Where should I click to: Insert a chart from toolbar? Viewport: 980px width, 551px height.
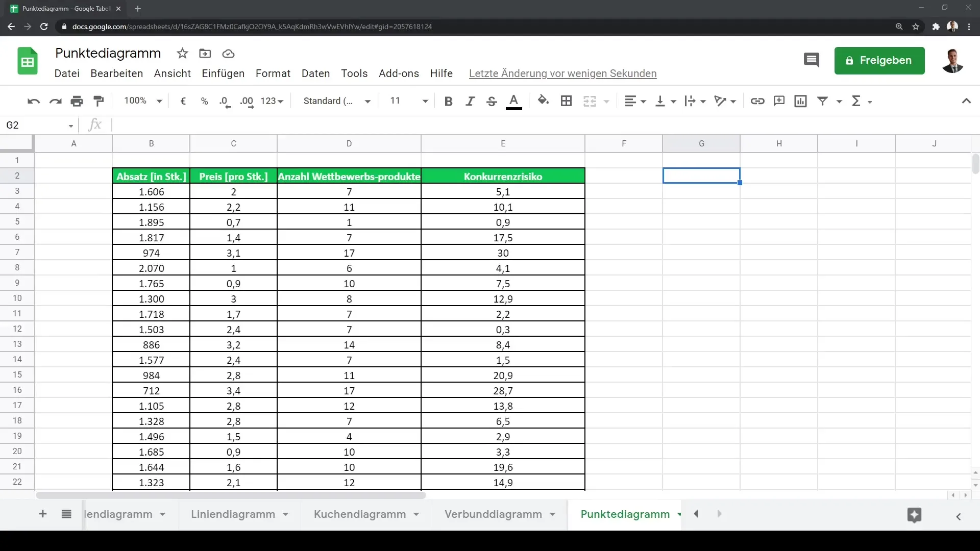click(800, 101)
